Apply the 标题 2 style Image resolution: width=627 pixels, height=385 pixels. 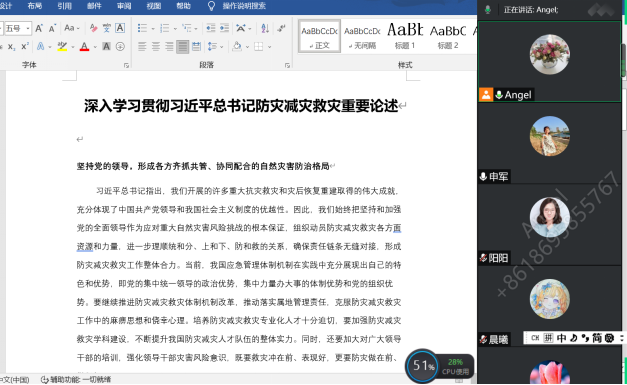coord(448,36)
